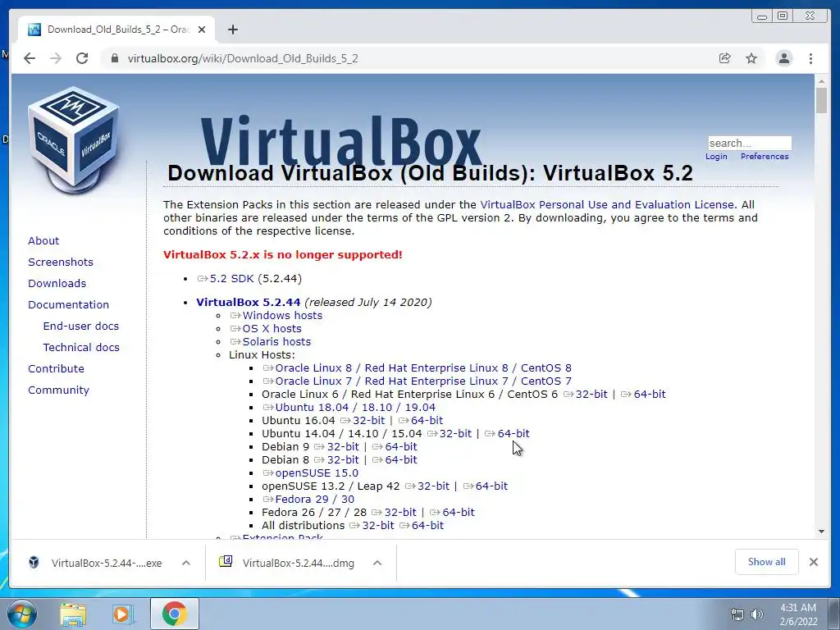Click the Chrome taskbar icon

(174, 614)
